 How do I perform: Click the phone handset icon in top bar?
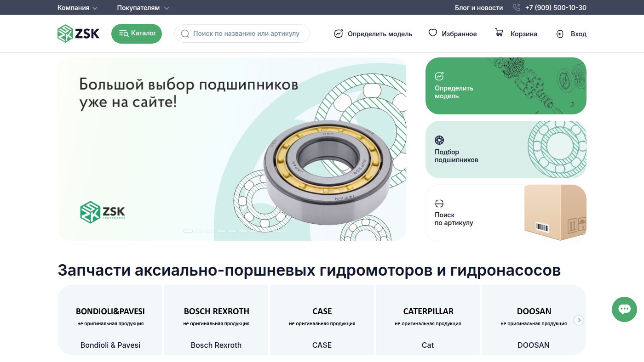click(517, 7)
